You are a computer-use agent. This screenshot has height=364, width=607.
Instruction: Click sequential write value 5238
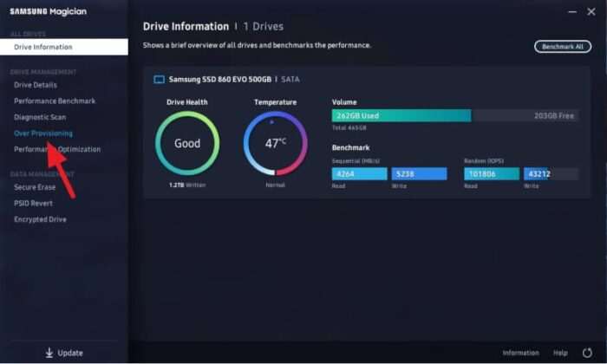(419, 174)
